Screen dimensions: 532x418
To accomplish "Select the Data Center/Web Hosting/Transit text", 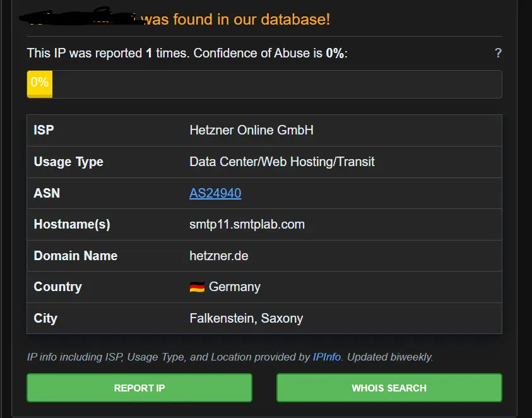I will (x=281, y=162).
